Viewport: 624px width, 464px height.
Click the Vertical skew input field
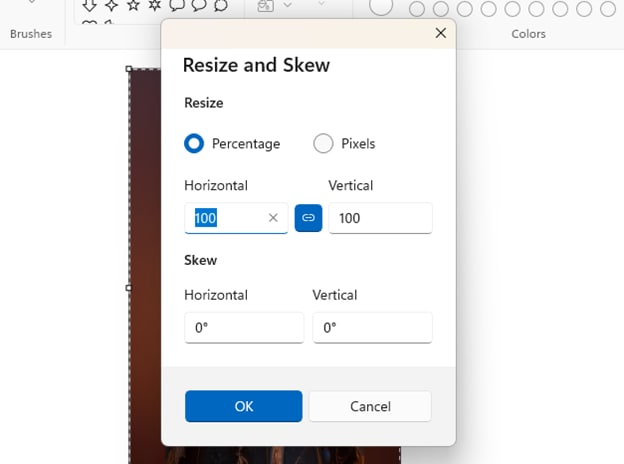(372, 327)
